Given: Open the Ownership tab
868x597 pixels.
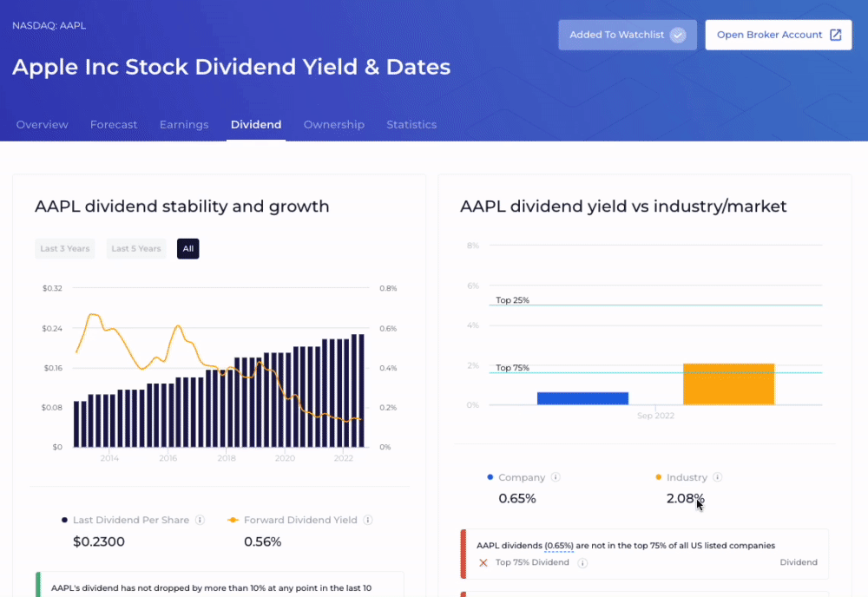Looking at the screenshot, I should tap(334, 124).
